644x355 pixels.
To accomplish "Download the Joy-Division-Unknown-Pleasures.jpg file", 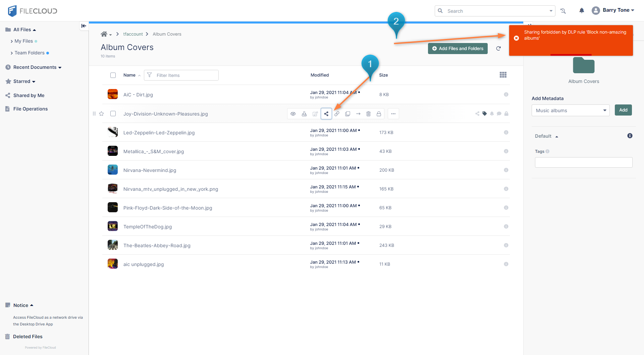I will click(x=304, y=114).
